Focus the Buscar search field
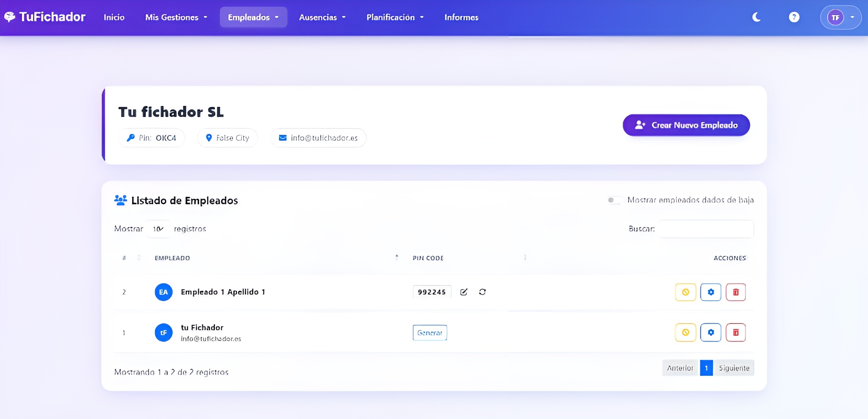The image size is (868, 419). [706, 229]
